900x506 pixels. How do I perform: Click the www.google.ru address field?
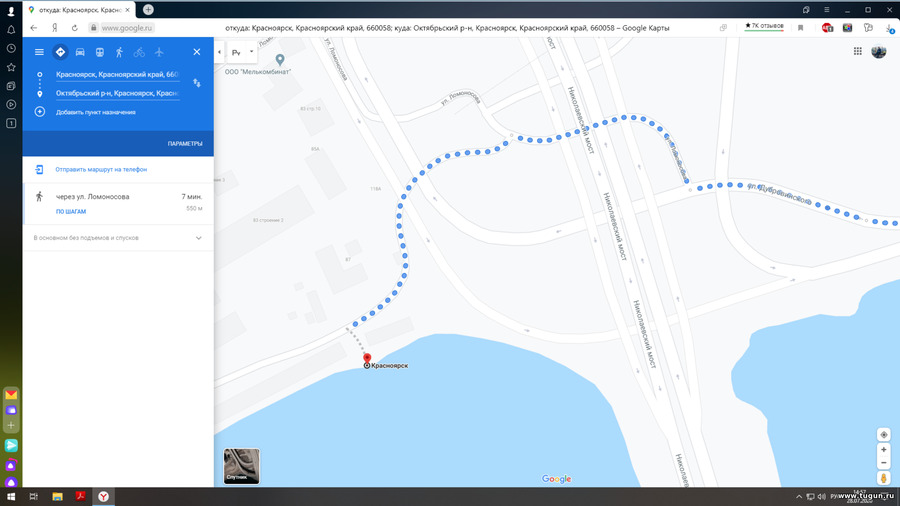[127, 28]
